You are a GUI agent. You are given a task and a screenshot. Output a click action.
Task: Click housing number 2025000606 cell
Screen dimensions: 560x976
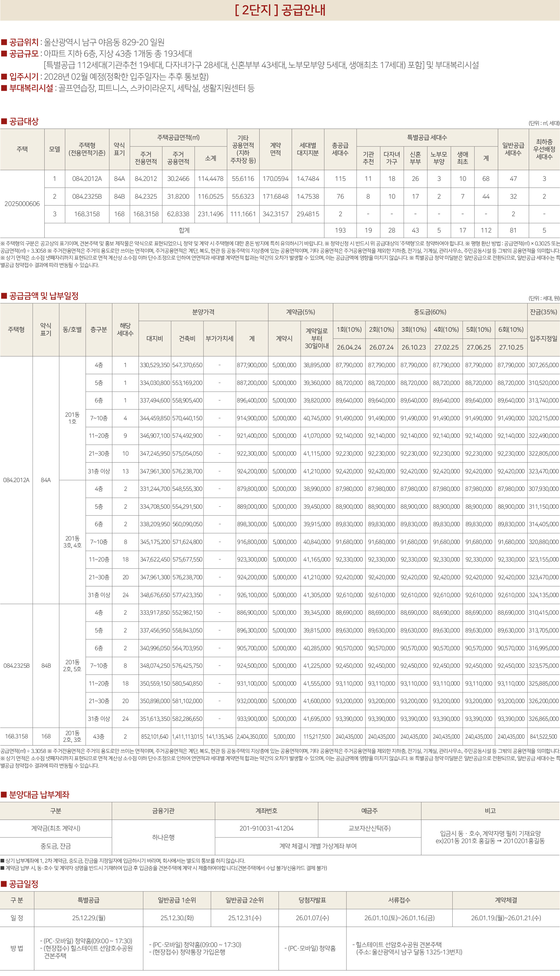22,204
